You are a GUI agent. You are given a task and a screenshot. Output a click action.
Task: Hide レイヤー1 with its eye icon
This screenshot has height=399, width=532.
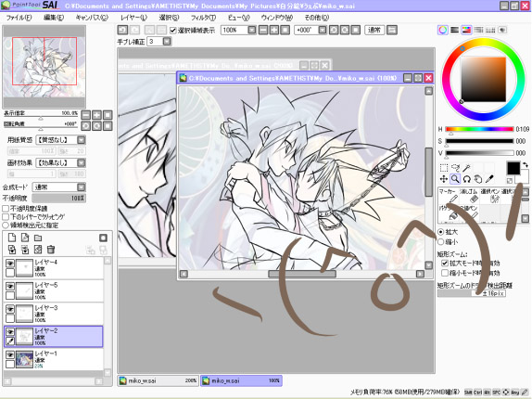click(10, 354)
